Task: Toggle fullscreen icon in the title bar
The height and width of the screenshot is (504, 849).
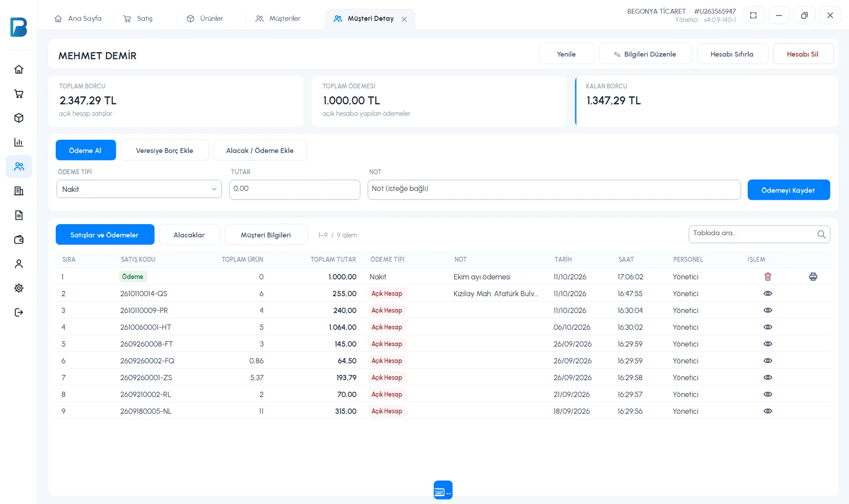Action: tap(753, 15)
